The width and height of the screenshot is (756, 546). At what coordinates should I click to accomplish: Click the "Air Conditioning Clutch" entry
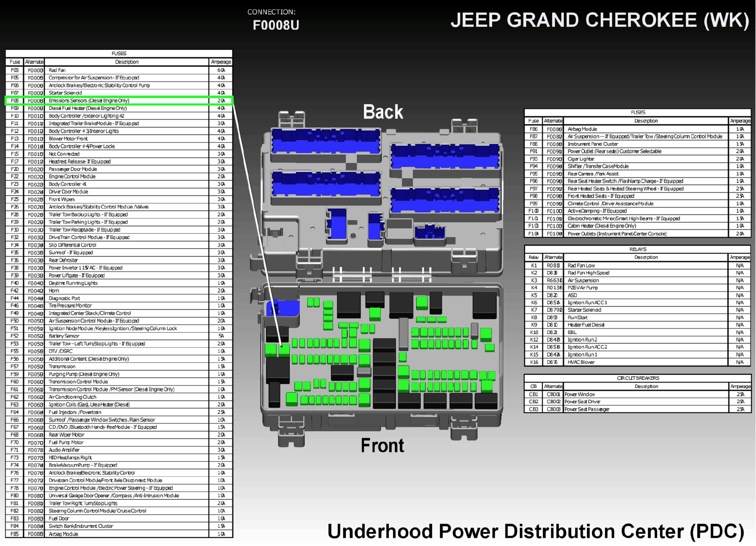(72, 397)
